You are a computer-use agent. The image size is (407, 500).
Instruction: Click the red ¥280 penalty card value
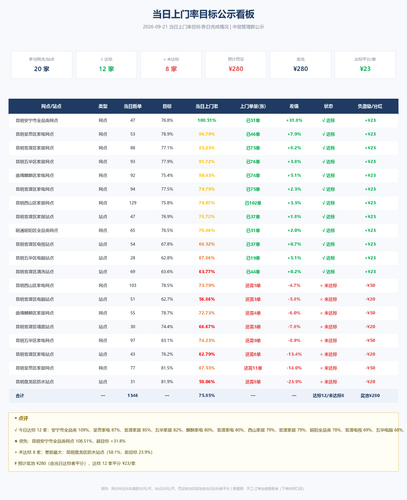236,69
